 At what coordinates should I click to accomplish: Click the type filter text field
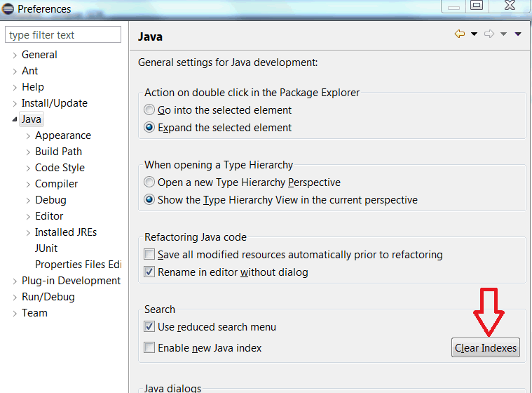coord(63,34)
